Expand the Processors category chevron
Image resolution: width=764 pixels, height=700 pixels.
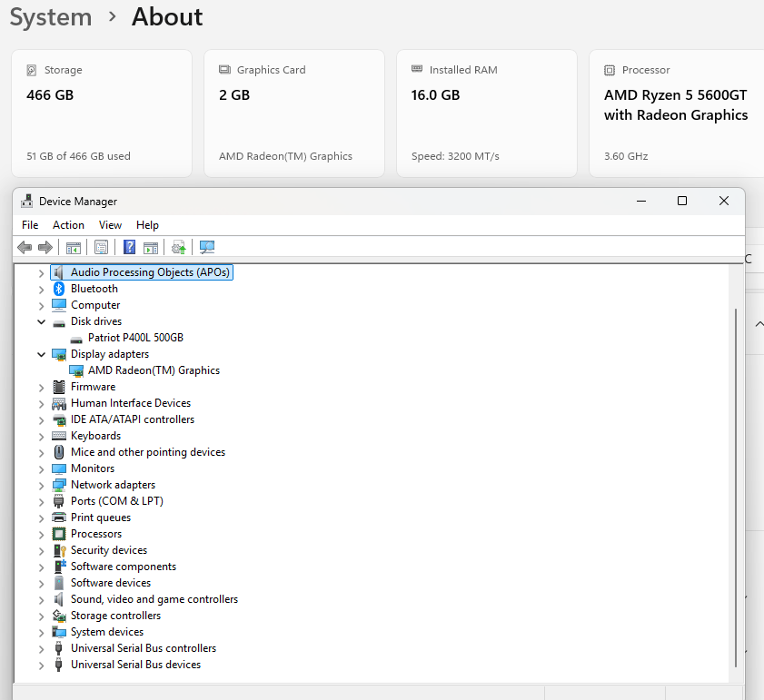(42, 535)
